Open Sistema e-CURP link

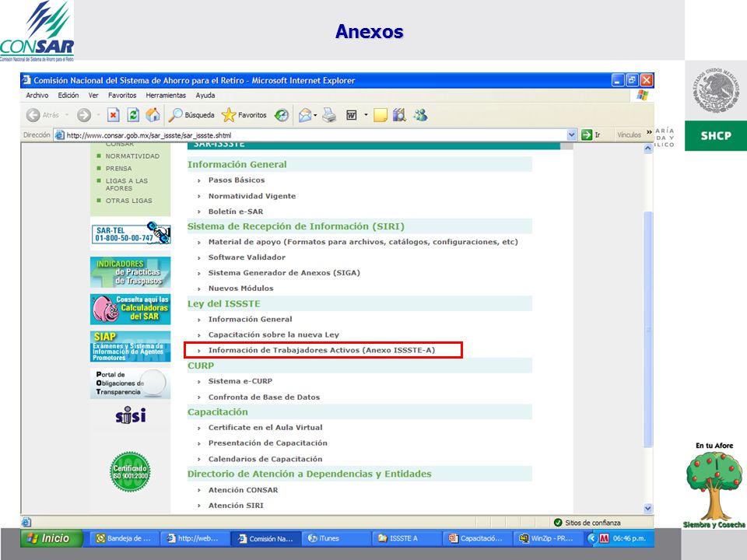[240, 381]
